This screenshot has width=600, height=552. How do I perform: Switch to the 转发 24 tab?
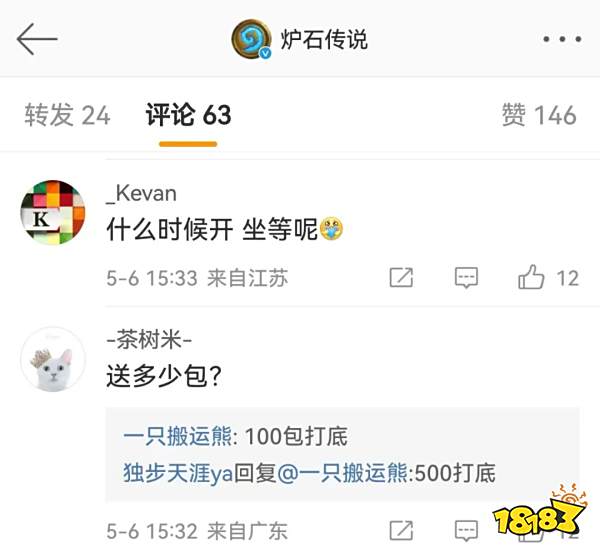[x=67, y=115]
